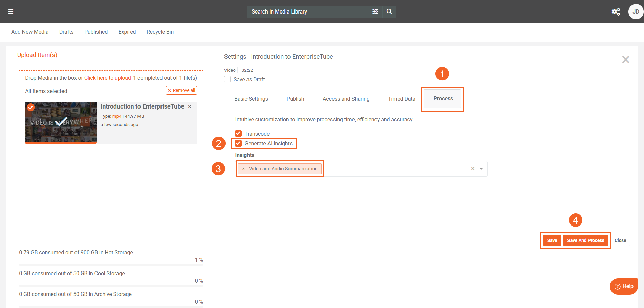Click the magnifier search icon
Screen dimensions: 644x308
click(x=389, y=11)
